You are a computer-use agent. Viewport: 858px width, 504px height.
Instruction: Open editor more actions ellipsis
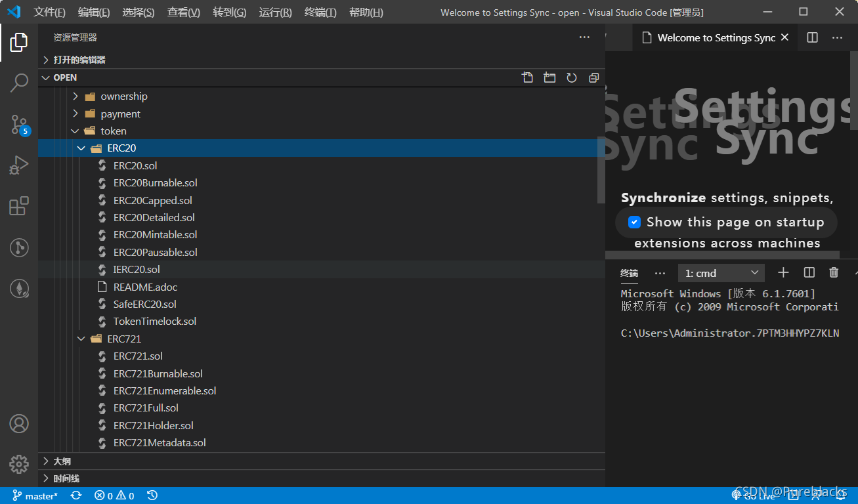point(837,37)
